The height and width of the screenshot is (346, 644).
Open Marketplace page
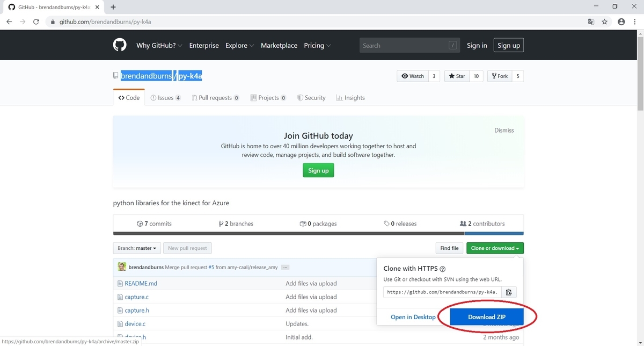(x=279, y=46)
